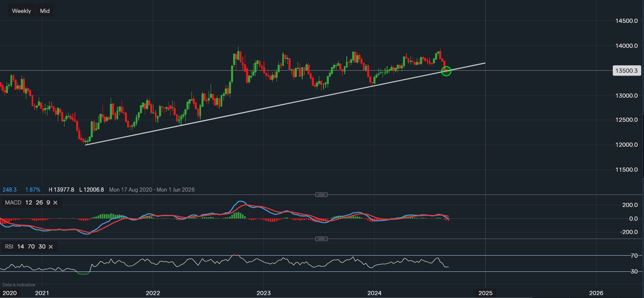
Task: Select the highlighted 2020 year label
Action: (x=9, y=293)
